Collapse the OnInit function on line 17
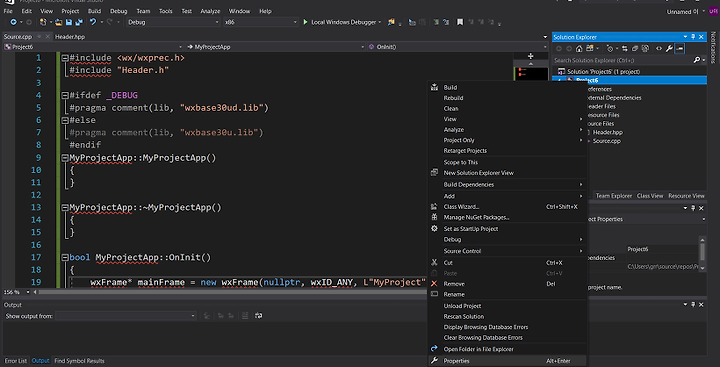Image resolution: width=720 pixels, height=367 pixels. coord(65,258)
